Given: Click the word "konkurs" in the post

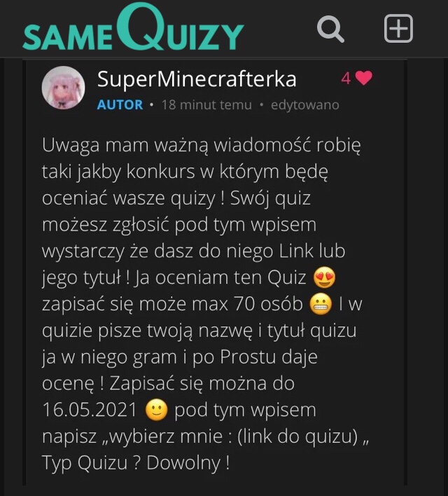Looking at the screenshot, I should [x=160, y=172].
